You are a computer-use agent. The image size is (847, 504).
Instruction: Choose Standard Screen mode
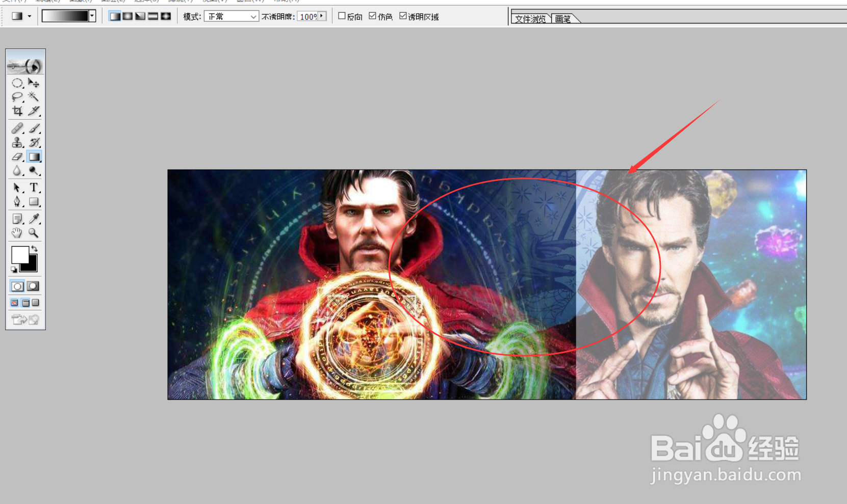click(15, 303)
